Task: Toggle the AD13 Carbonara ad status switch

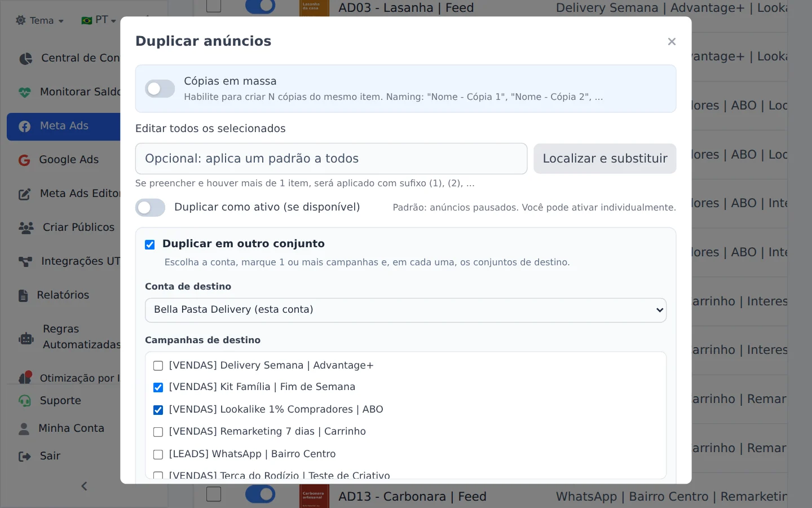Action: tap(260, 494)
